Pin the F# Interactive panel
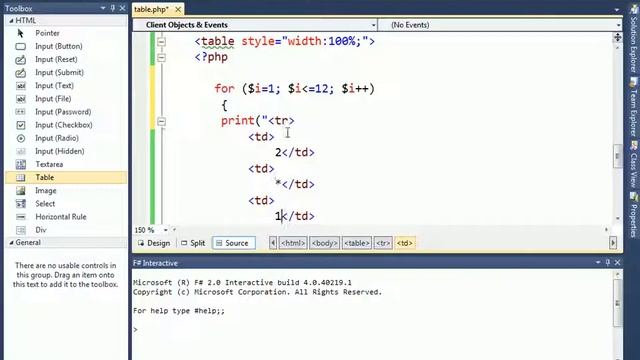Viewport: 640px width, 360px height. (x=608, y=262)
